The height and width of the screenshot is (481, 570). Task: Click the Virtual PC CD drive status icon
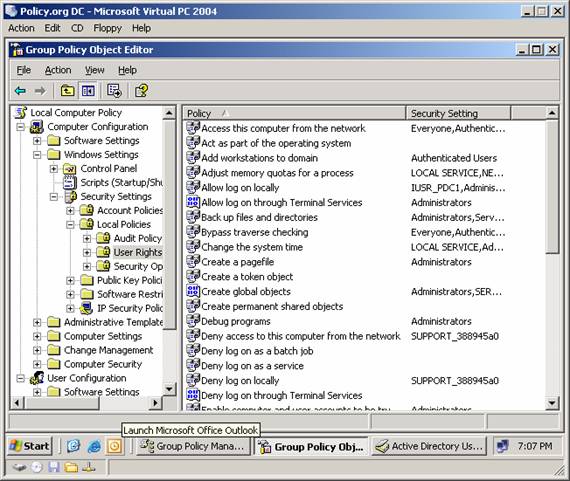(37, 467)
